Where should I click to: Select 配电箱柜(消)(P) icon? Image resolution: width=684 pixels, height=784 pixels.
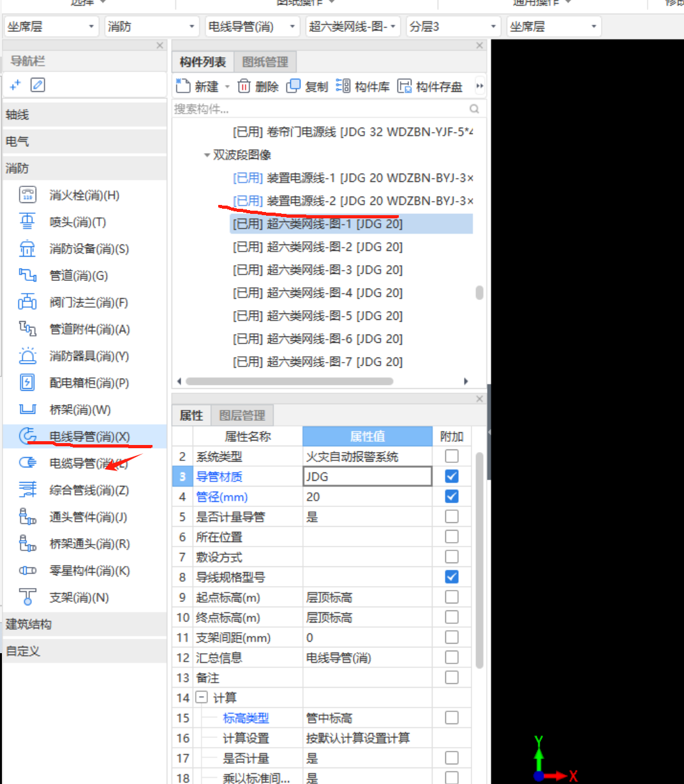tap(27, 382)
